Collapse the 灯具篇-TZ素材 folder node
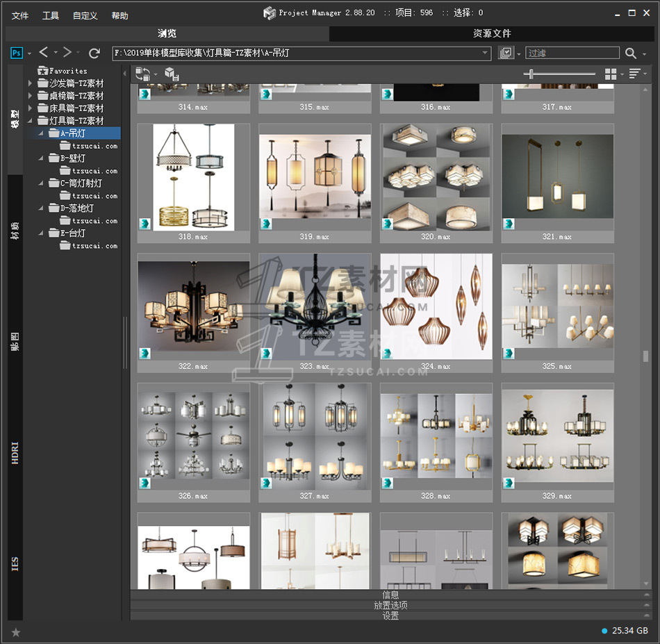This screenshot has height=644, width=660. coord(31,121)
